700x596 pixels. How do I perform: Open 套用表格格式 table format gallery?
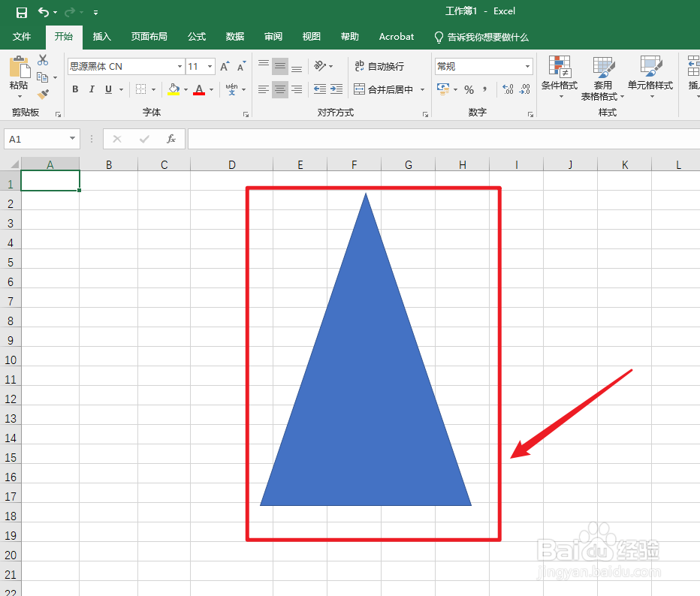tap(602, 77)
